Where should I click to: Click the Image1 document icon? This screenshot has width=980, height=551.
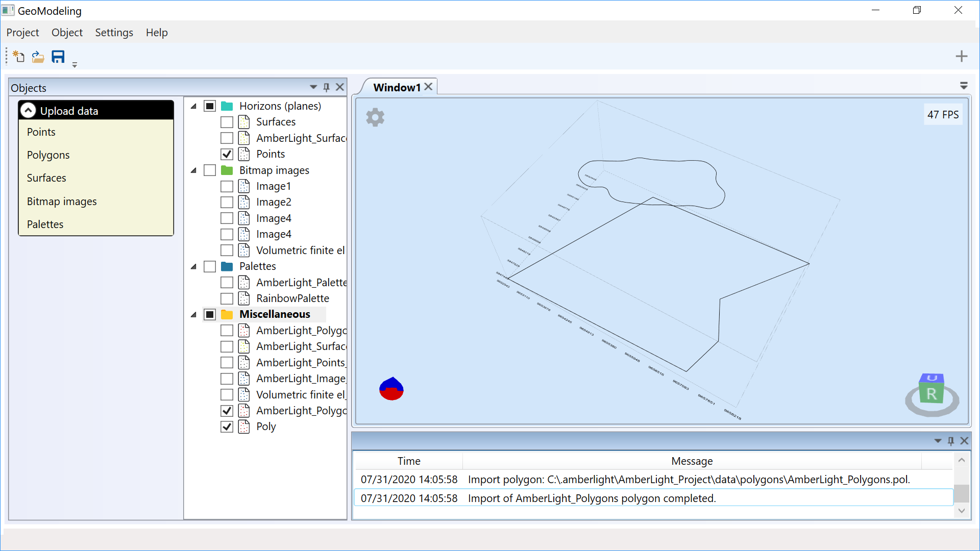point(244,186)
